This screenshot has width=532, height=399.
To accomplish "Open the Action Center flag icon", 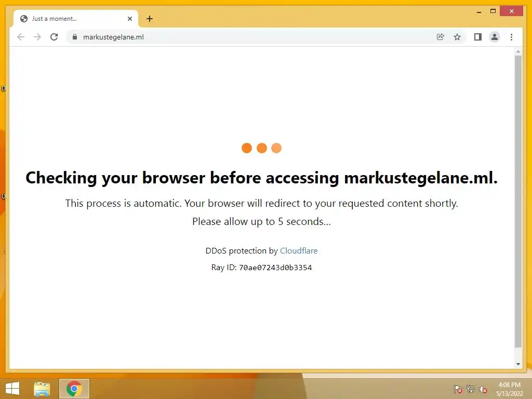I will coord(458,389).
